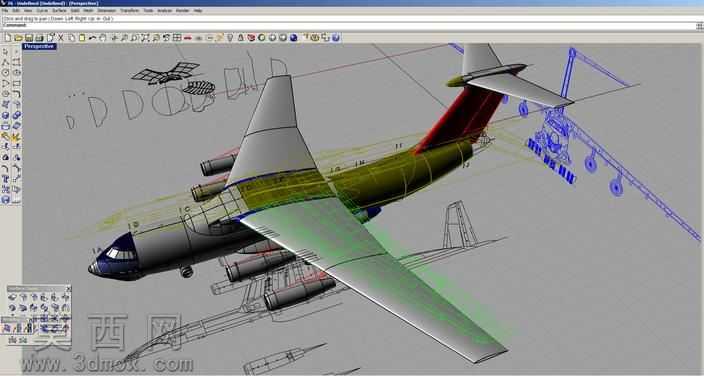Select the Circle tool in left toolbar
Image resolution: width=704 pixels, height=376 pixels.
tap(5, 72)
